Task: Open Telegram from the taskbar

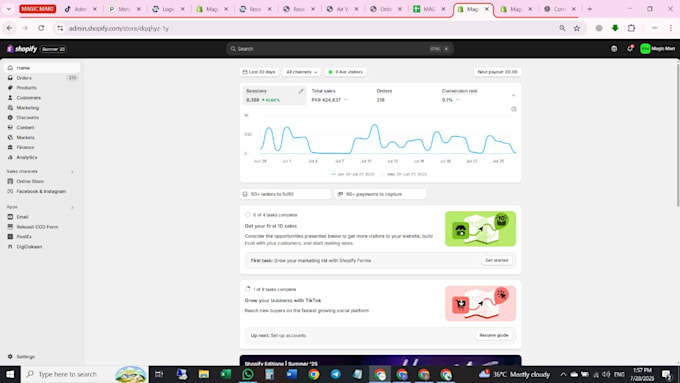Action: coord(336,374)
